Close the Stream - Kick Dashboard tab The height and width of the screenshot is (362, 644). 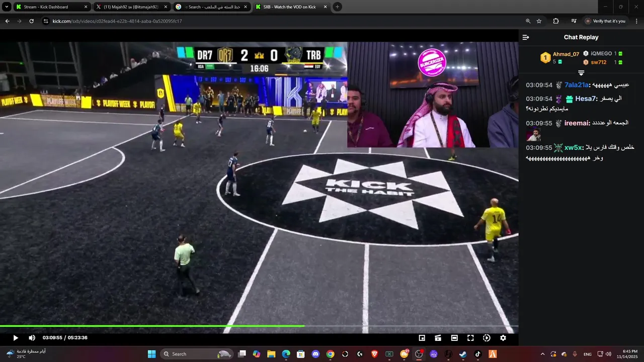(x=86, y=7)
